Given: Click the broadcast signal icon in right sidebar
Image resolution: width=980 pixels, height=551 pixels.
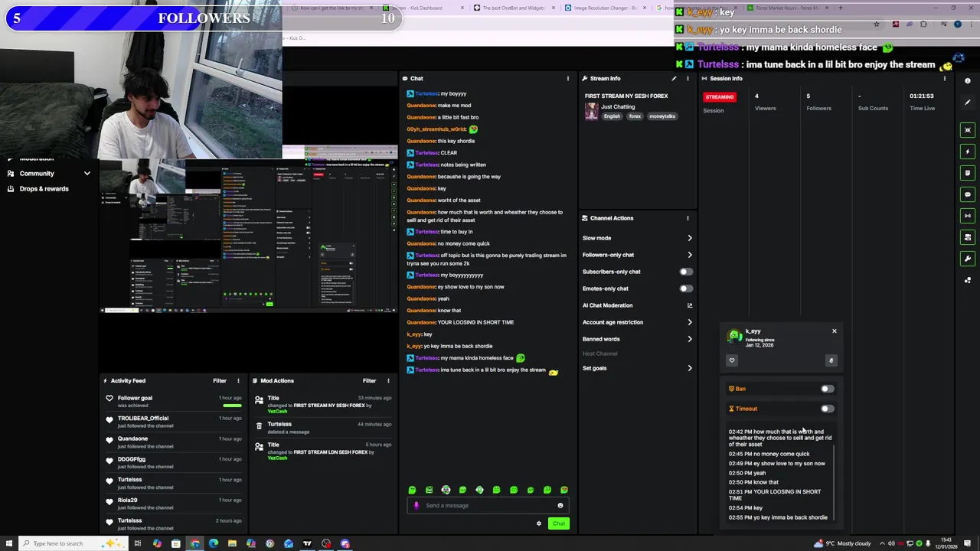Looking at the screenshot, I should point(968,216).
